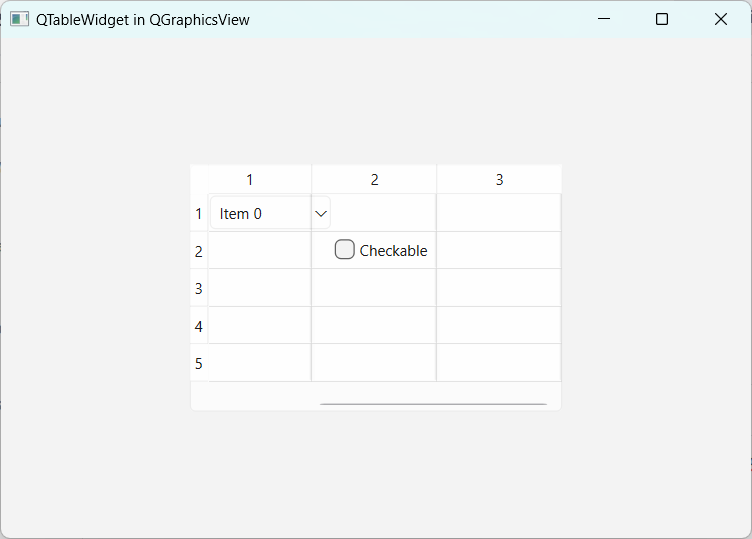Select column header 3
The height and width of the screenshot is (539, 752).
[499, 179]
